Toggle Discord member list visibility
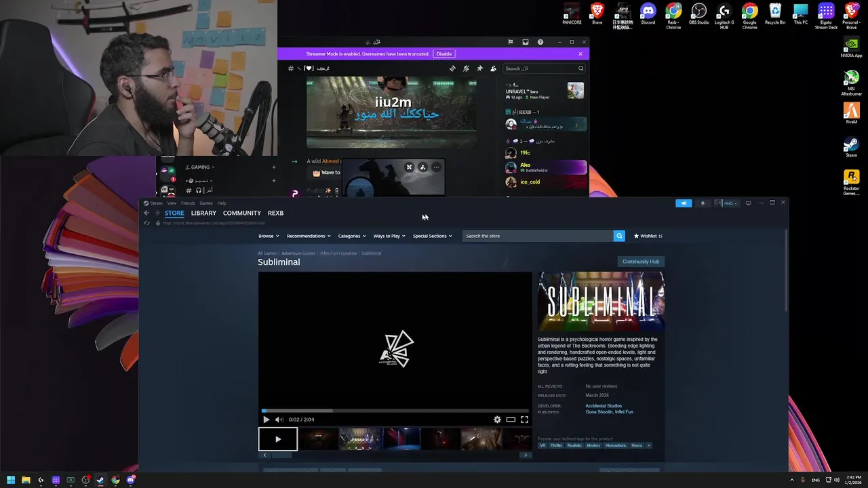 493,68
